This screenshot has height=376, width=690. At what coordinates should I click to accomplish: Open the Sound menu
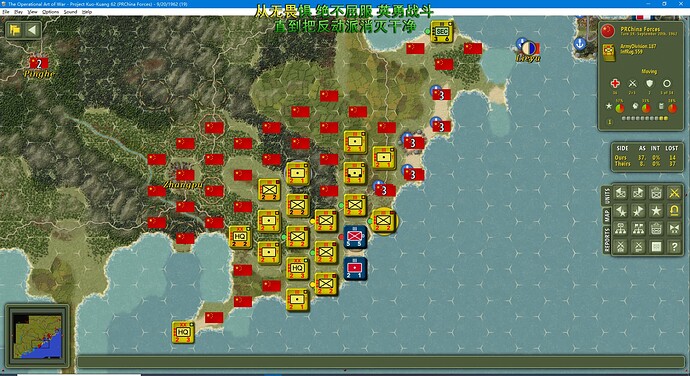pos(70,12)
